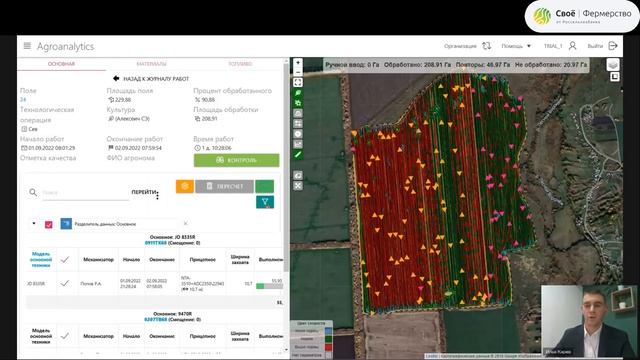This screenshot has height=360, width=640.
Task: Click the Выйти logout icon
Action: pos(613,46)
